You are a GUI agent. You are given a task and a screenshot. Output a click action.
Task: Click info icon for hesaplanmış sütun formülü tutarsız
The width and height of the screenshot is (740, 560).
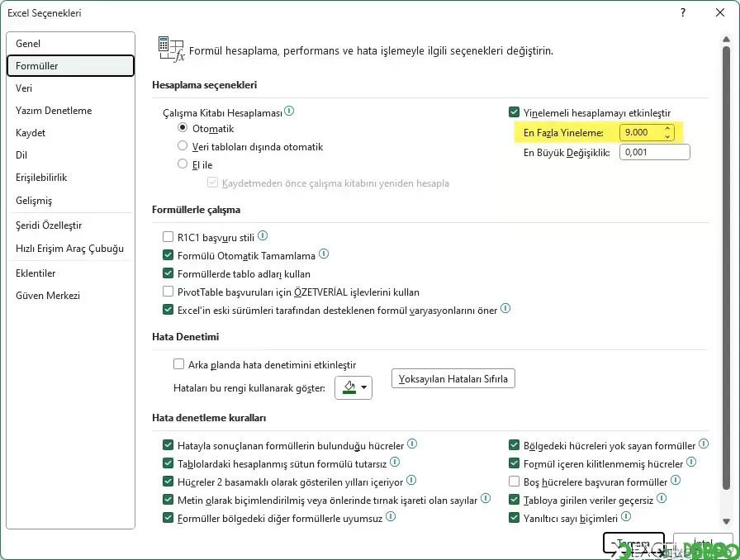395,462
